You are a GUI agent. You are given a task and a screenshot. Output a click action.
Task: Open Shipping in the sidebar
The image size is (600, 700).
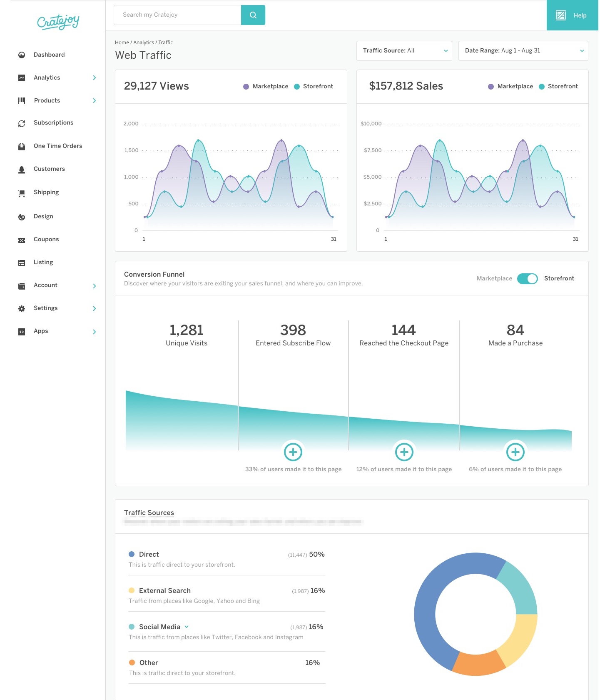click(x=46, y=192)
